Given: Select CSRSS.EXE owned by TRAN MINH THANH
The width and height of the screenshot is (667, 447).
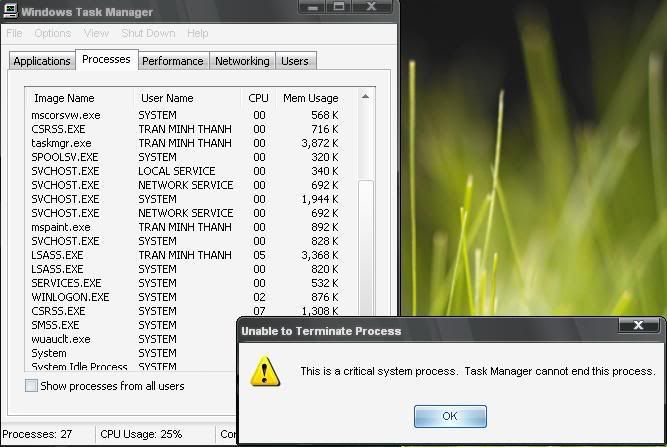Looking at the screenshot, I should pyautogui.click(x=185, y=129).
